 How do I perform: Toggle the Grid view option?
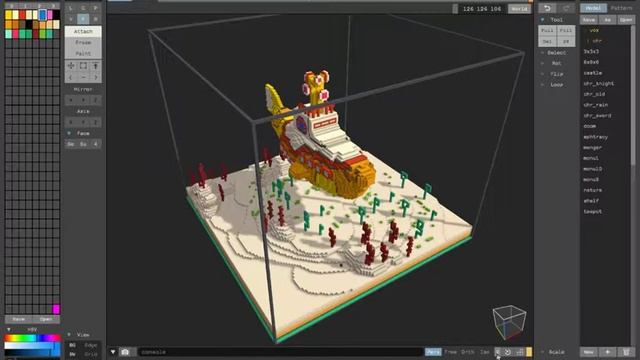point(91,355)
